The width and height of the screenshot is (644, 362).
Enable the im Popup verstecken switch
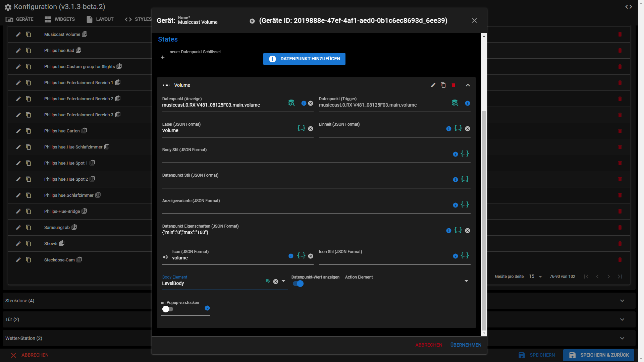(x=167, y=309)
